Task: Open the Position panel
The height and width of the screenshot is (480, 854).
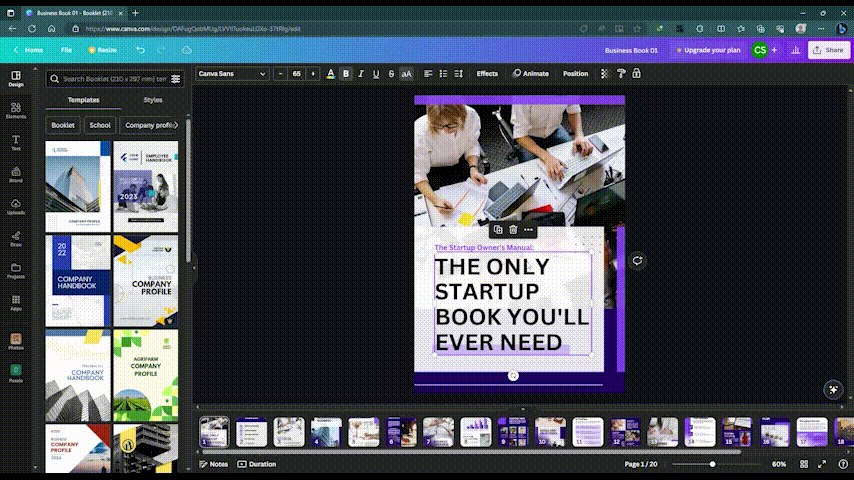Action: 575,74
